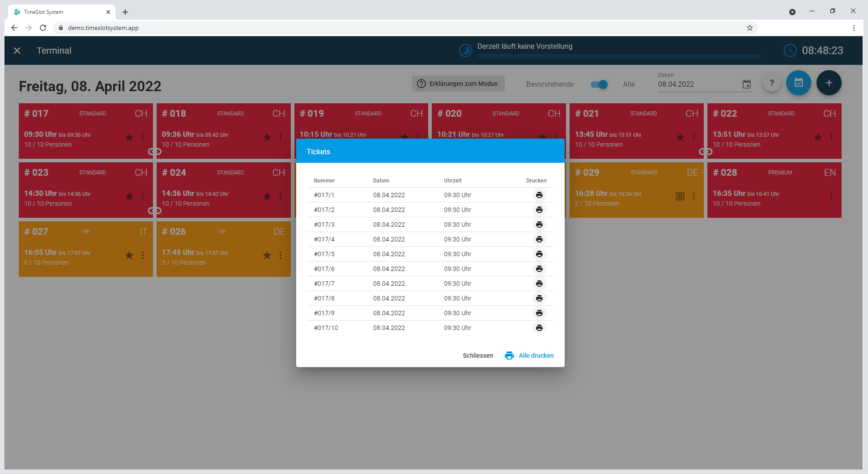Reload the page in browser
Screen dimensions: 868x474
pyautogui.click(x=43, y=28)
